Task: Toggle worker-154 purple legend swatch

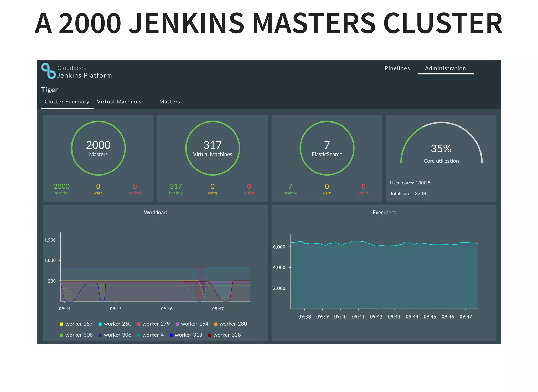Action: point(177,324)
